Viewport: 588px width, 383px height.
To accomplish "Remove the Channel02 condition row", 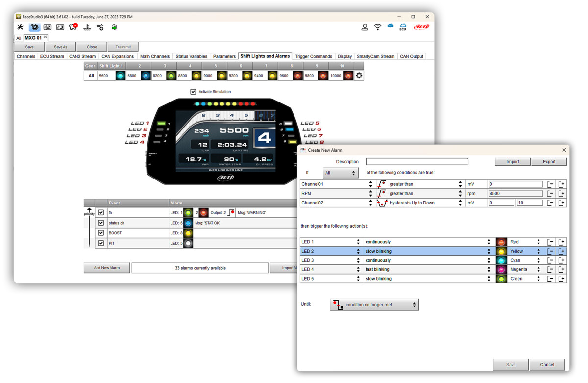I will pyautogui.click(x=550, y=203).
